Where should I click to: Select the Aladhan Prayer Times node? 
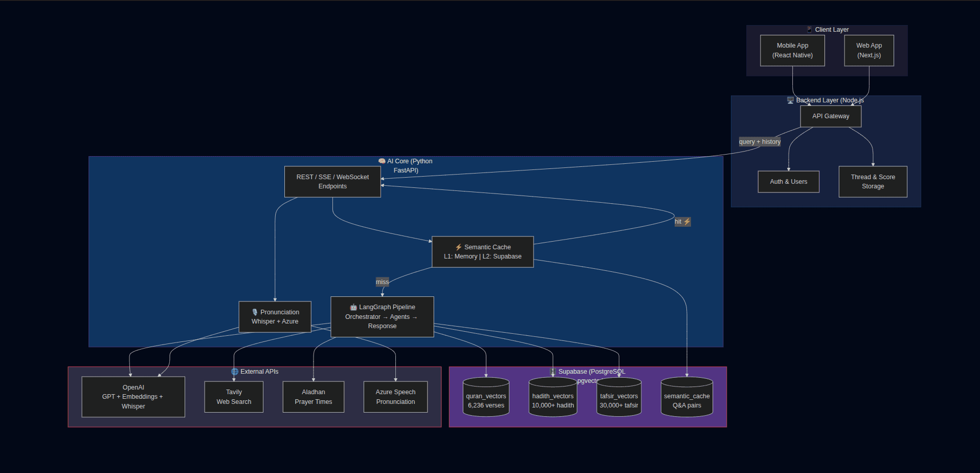tap(314, 397)
